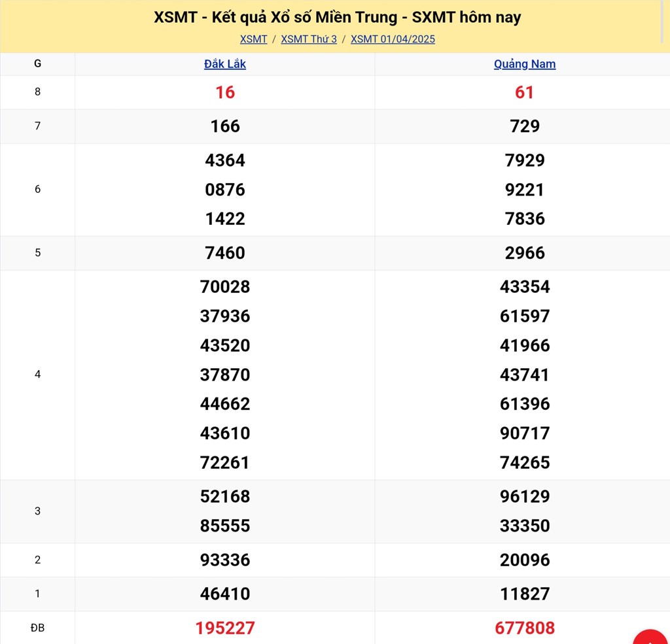Open the XSMT Thứ 3 breadcrumb link
This screenshot has width=670, height=644.
tap(309, 39)
